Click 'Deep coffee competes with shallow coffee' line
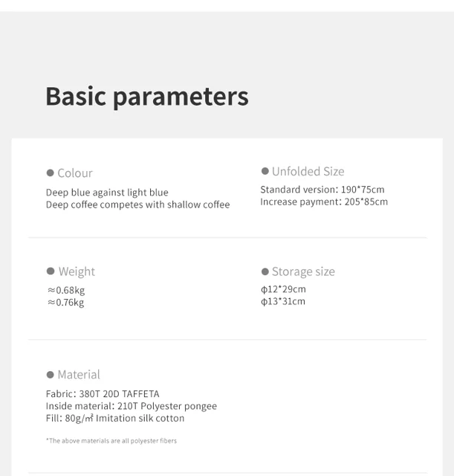454x476 pixels. tap(138, 205)
